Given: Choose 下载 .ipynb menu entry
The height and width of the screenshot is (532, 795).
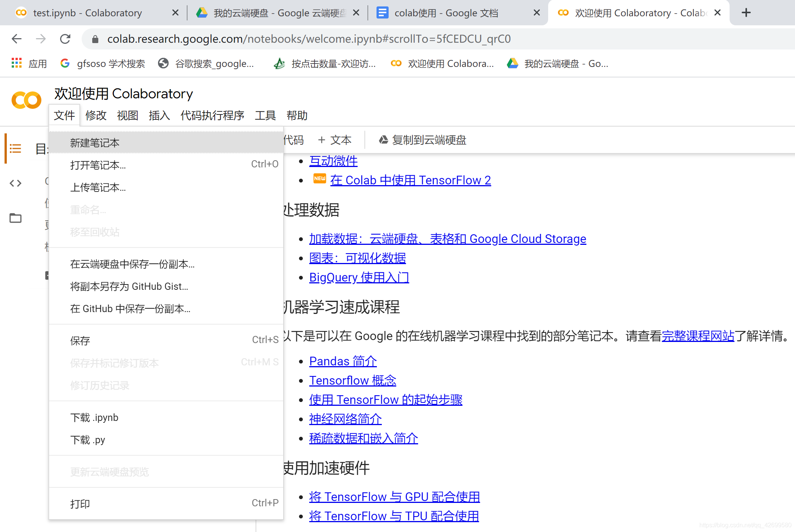Looking at the screenshot, I should [94, 418].
